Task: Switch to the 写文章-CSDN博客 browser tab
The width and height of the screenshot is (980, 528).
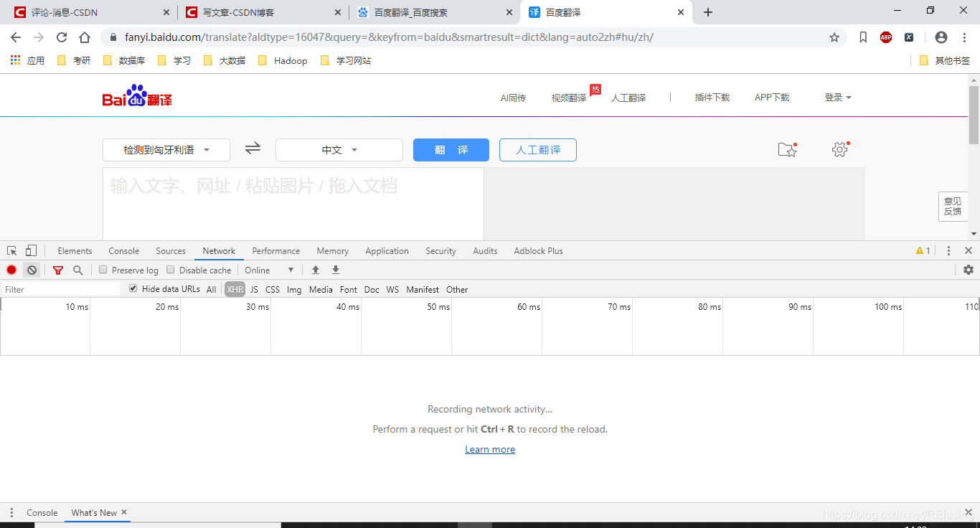Action: (x=263, y=12)
